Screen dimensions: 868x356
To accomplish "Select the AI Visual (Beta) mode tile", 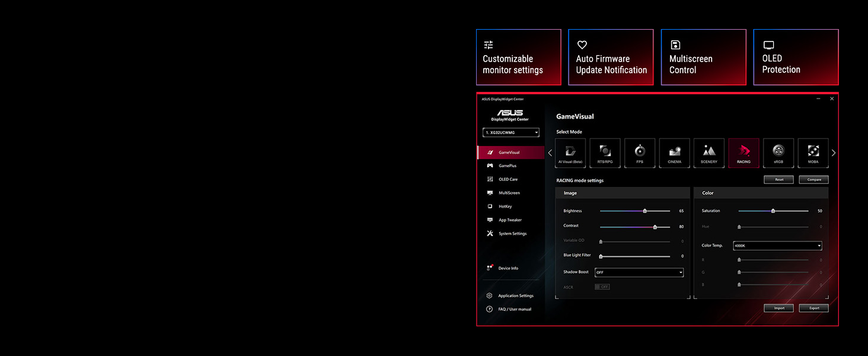I will 570,153.
